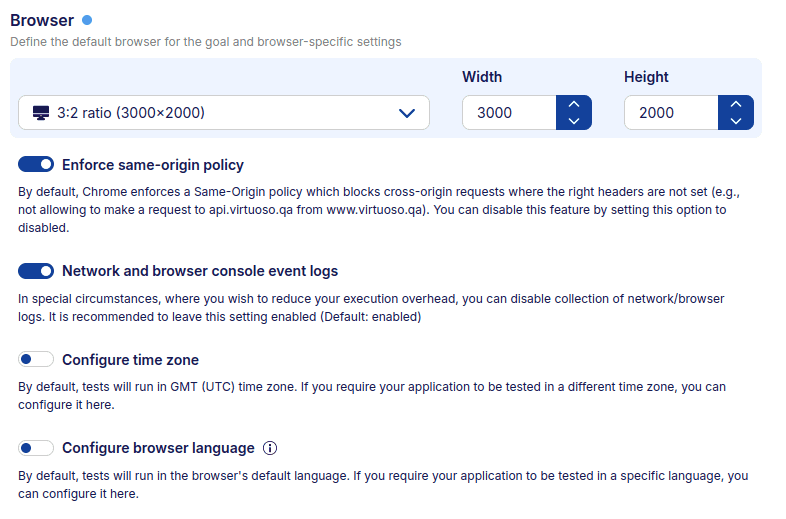Enable the Configure time zone toggle
This screenshot has width=786, height=519.
pos(36,360)
